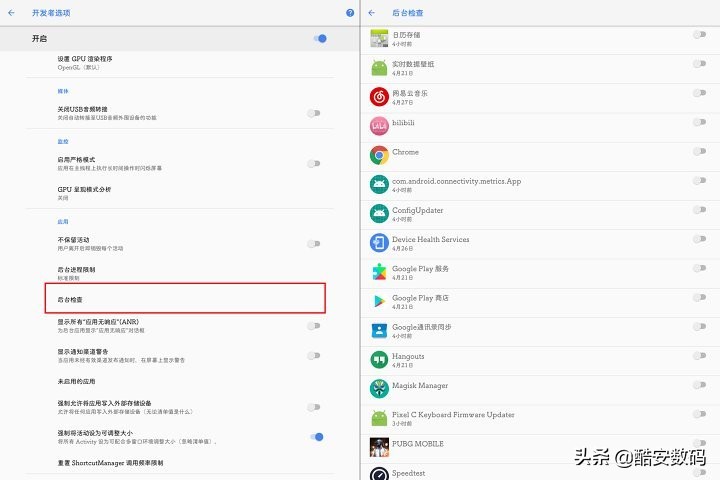Tap the pink bilibili app icon
The width and height of the screenshot is (720, 480).
[379, 126]
